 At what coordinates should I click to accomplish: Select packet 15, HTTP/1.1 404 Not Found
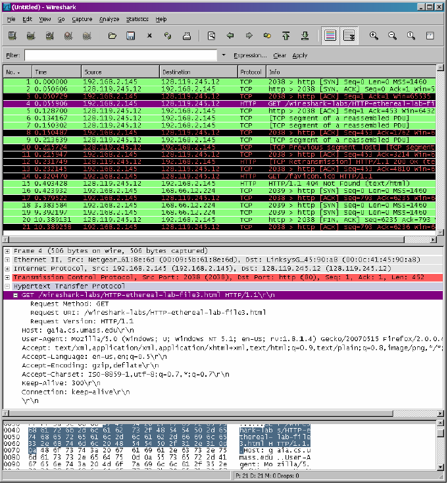click(x=220, y=184)
